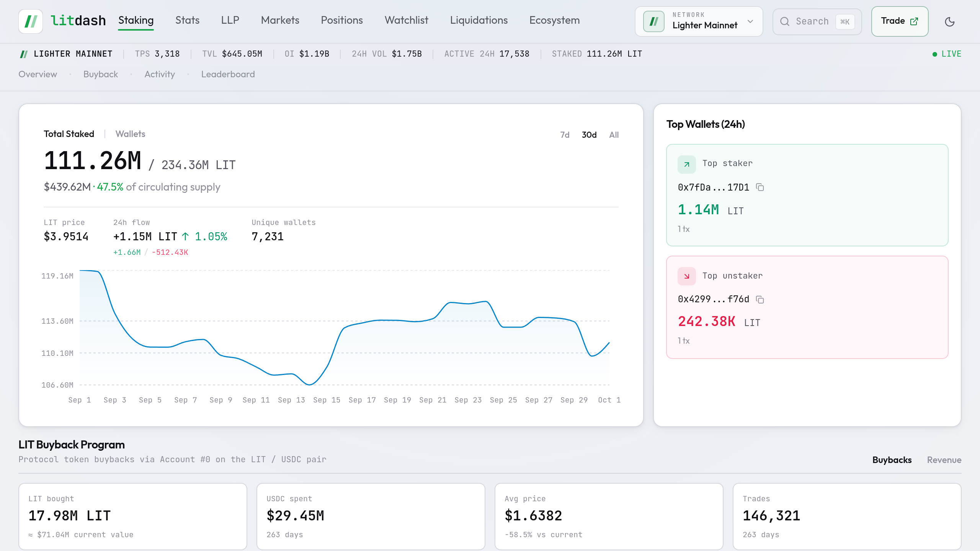Click the 111.26M total staked value
This screenshot has width=980, height=551.
tap(93, 161)
